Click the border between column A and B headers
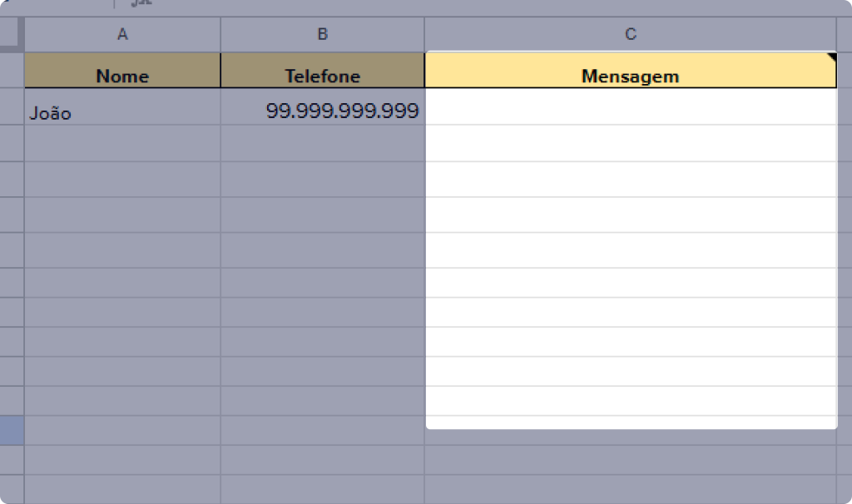Viewport: 852px width, 504px height. [220, 34]
